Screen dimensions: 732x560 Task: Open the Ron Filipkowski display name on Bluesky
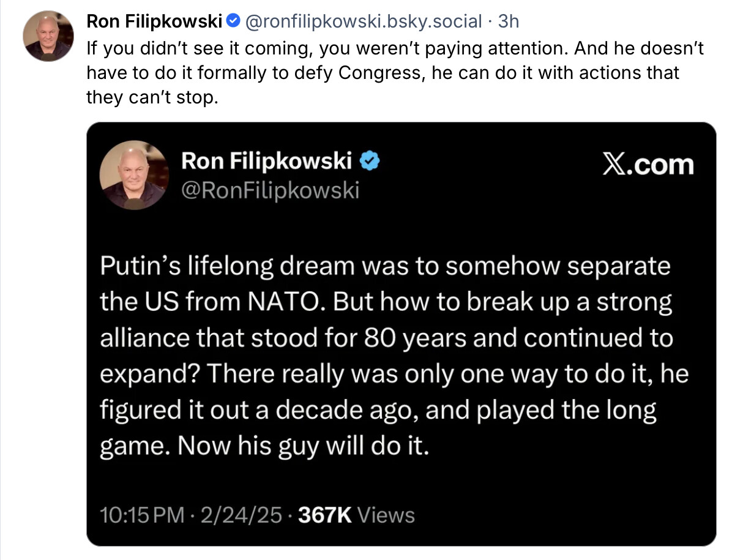point(154,21)
